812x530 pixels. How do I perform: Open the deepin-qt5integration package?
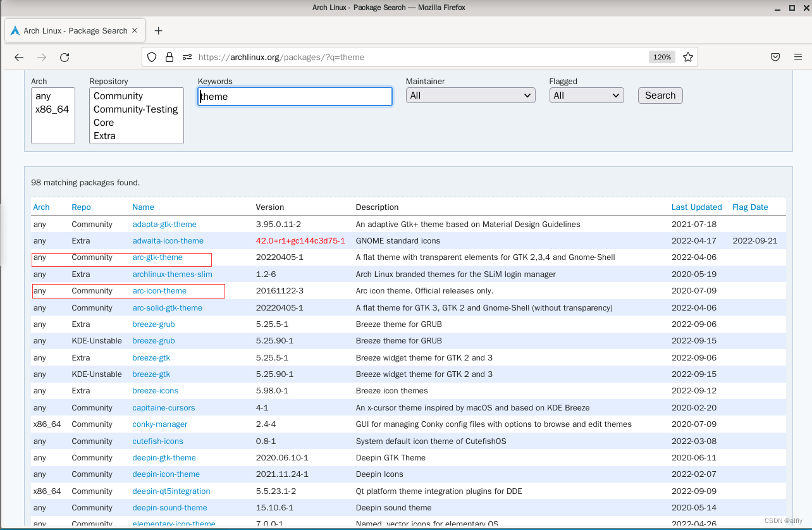coord(171,491)
